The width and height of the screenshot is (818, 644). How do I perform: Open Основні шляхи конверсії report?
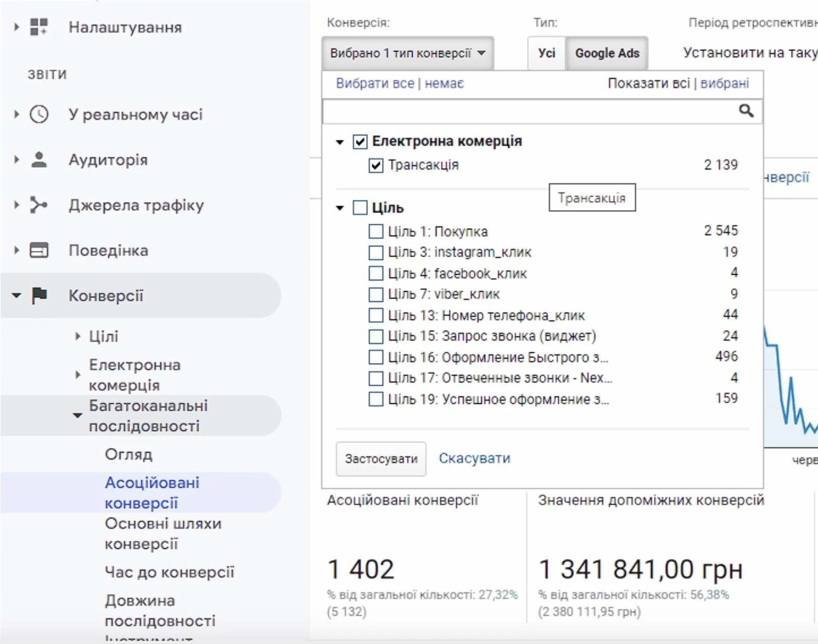pyautogui.click(x=163, y=533)
